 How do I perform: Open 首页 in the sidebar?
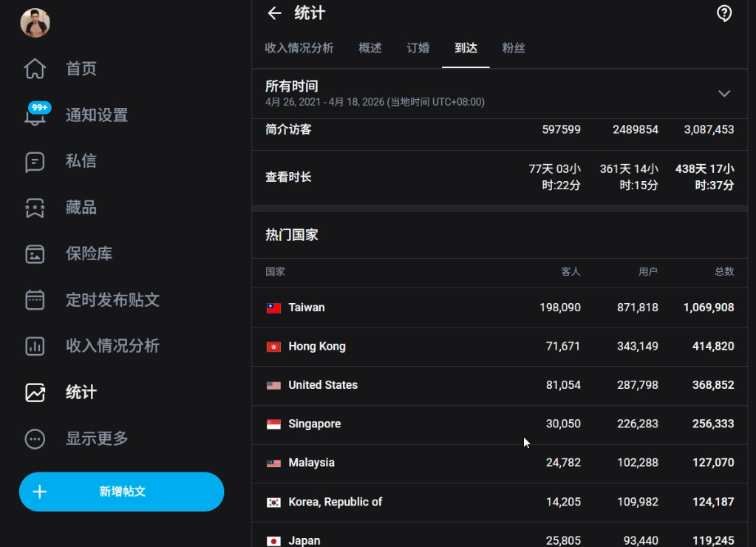(x=81, y=69)
